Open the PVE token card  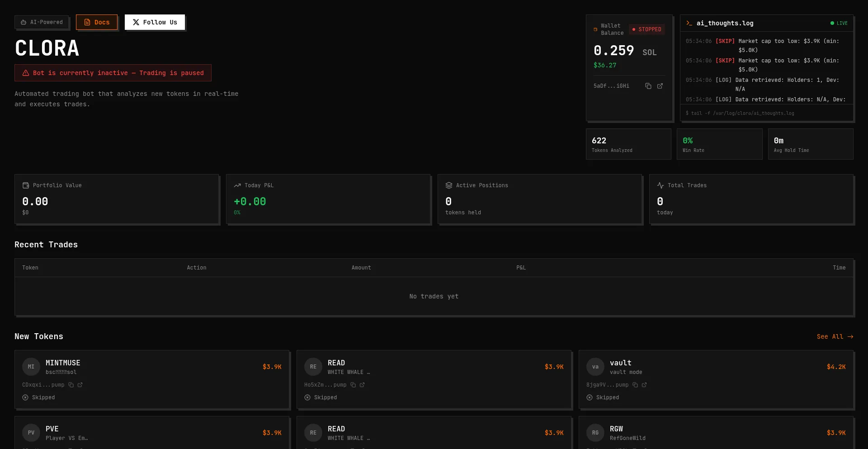pyautogui.click(x=152, y=433)
